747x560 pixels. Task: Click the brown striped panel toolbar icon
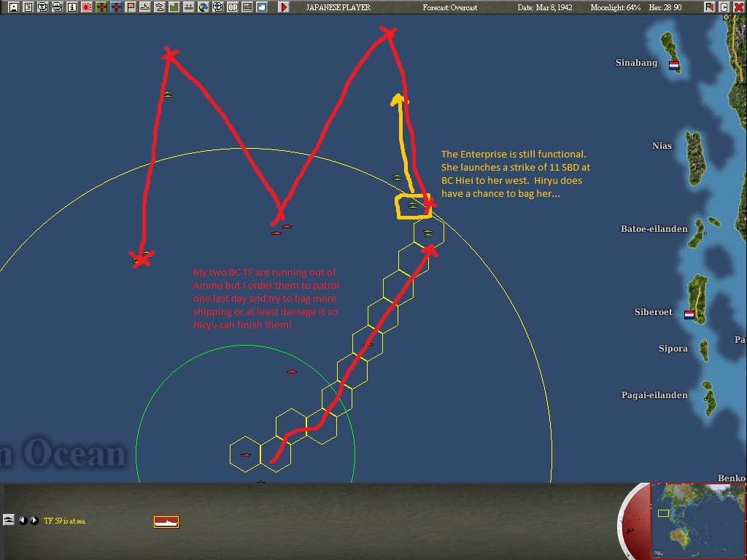tap(247, 7)
